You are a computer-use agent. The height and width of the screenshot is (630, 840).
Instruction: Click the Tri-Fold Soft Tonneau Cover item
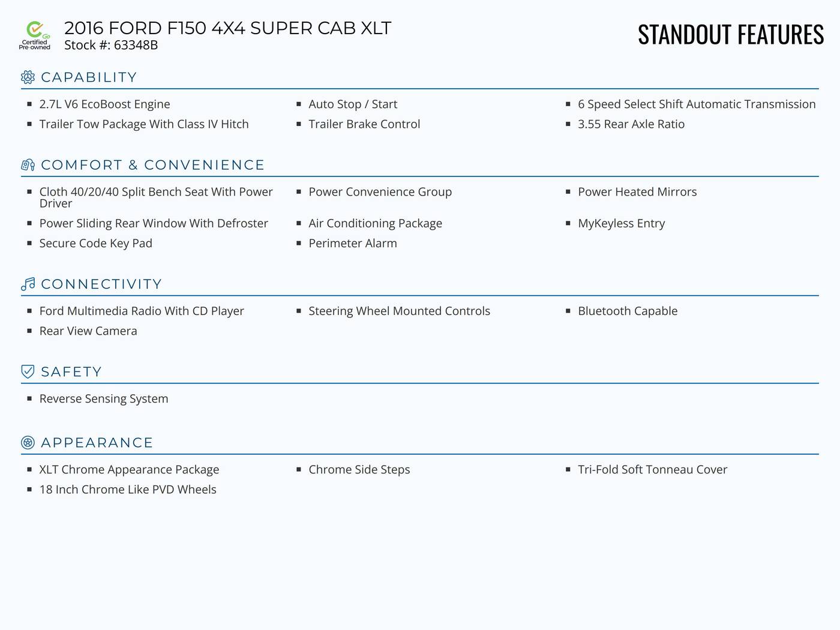[652, 470]
